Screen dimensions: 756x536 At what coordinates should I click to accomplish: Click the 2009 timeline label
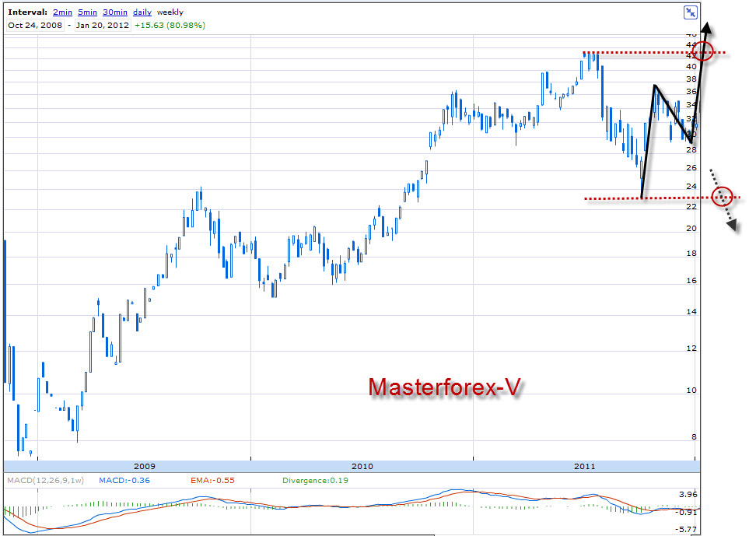145,466
